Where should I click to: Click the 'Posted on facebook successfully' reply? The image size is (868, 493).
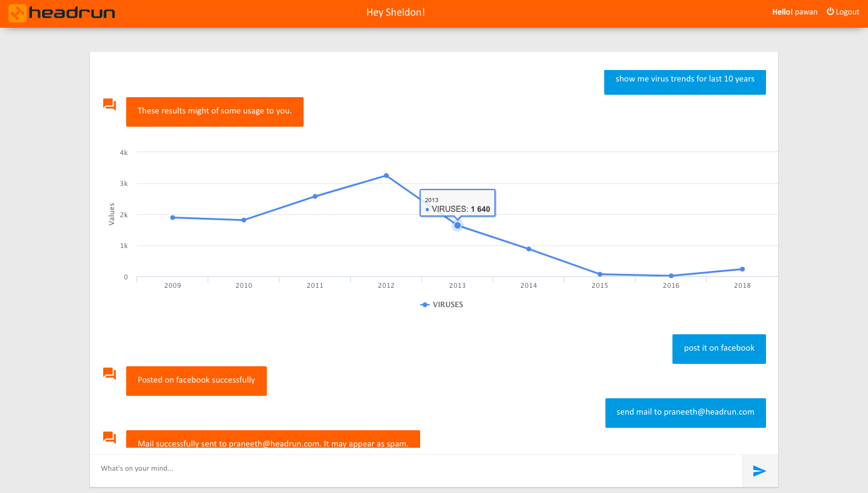click(x=196, y=381)
